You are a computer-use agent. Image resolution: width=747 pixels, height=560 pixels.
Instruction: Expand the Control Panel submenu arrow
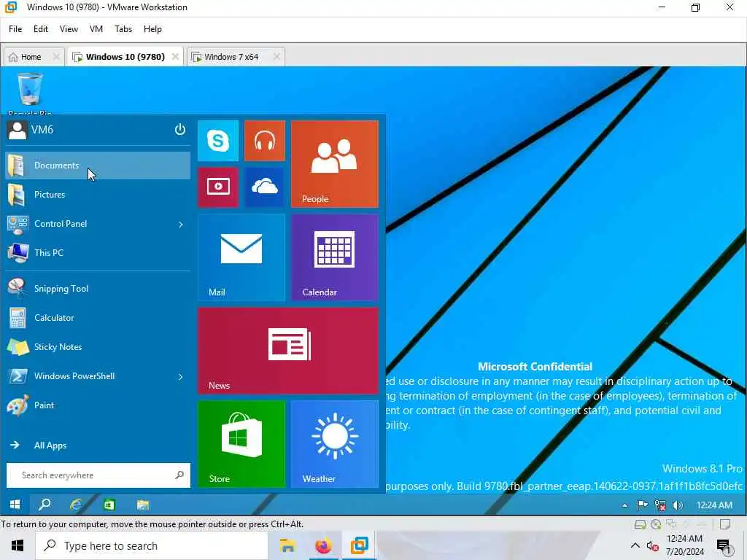[x=181, y=225]
